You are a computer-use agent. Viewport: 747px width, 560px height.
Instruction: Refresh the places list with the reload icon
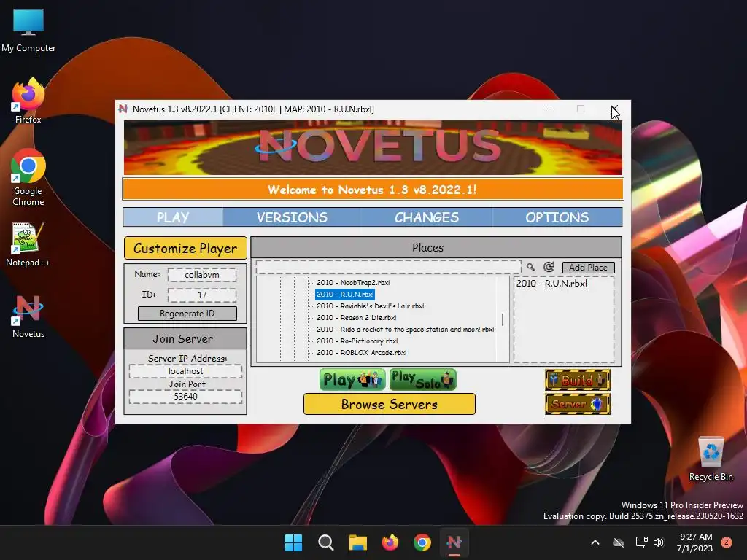(549, 267)
